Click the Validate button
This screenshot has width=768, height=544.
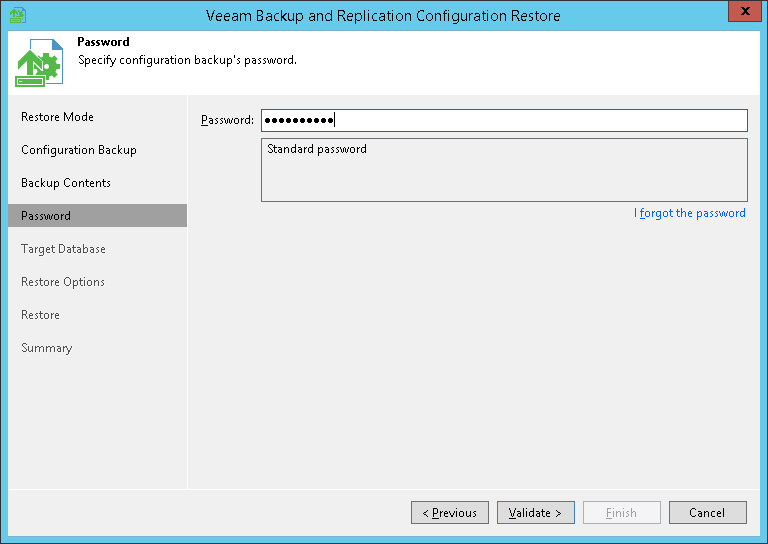[x=535, y=513]
